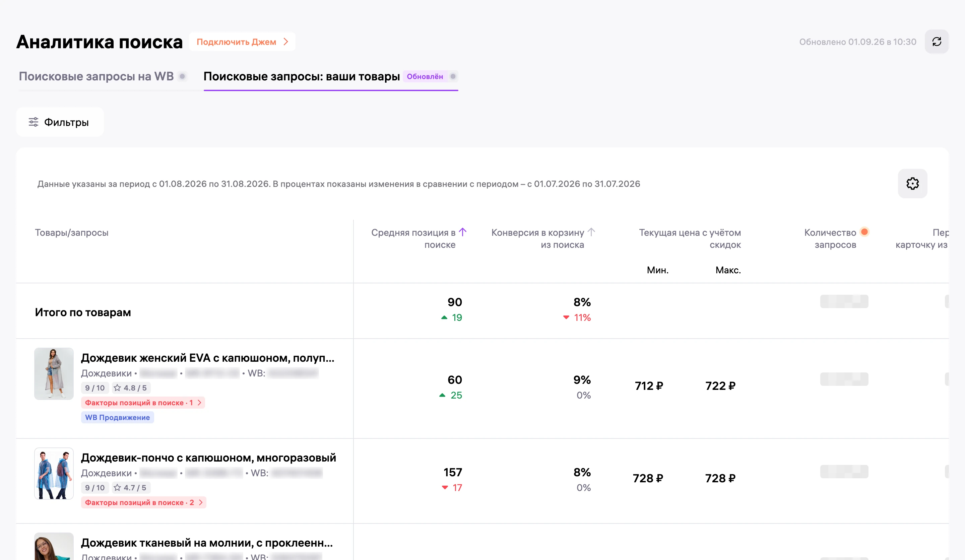Click the Подключить Джем link
The width and height of the screenshot is (965, 560).
tap(242, 42)
